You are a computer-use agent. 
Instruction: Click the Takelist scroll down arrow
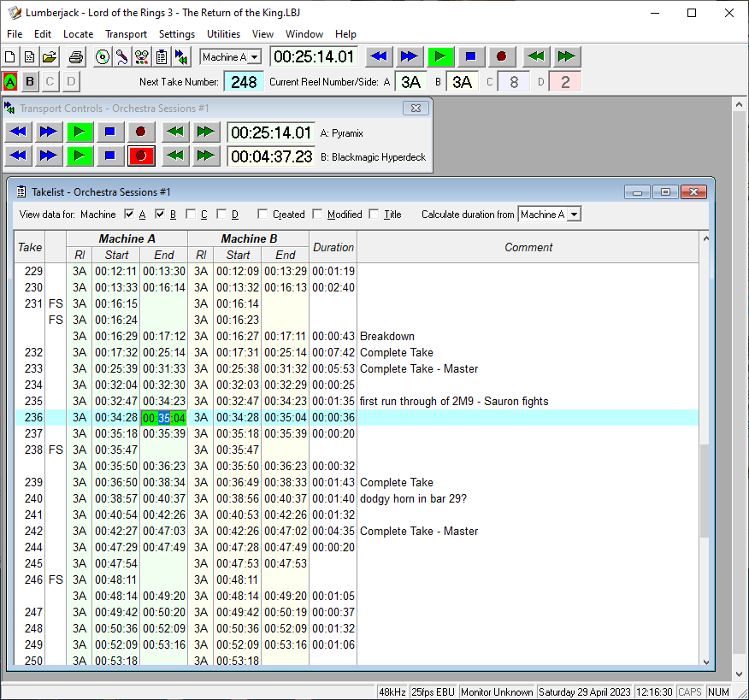(705, 662)
